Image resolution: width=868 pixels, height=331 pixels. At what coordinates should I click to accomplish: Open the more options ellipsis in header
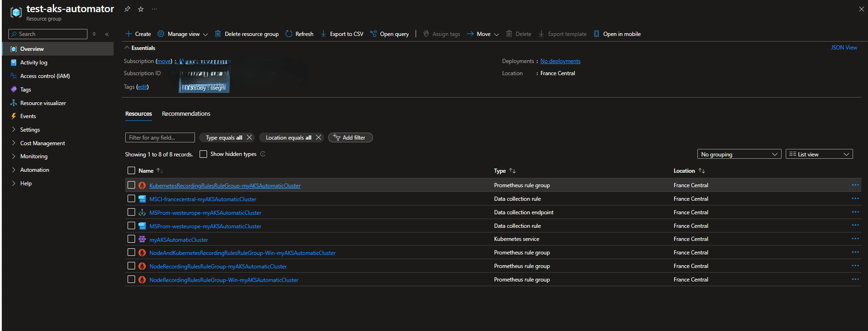coord(154,9)
